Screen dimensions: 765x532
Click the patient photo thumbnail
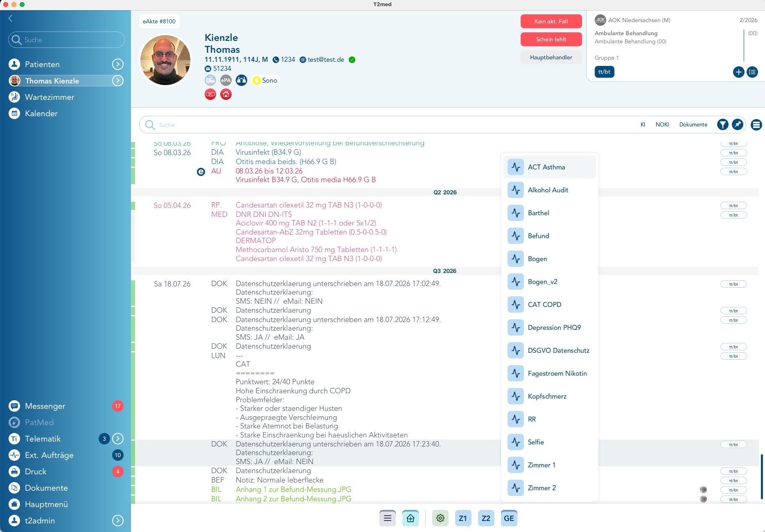click(x=165, y=60)
